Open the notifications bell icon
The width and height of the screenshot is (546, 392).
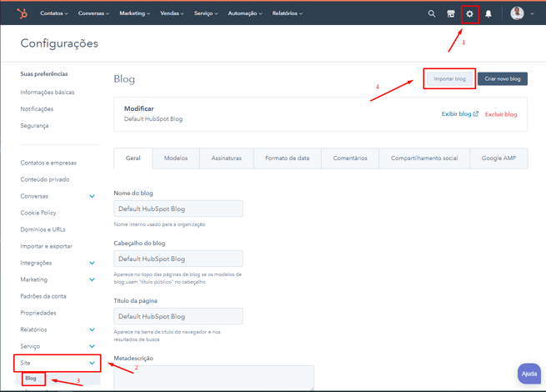click(488, 13)
